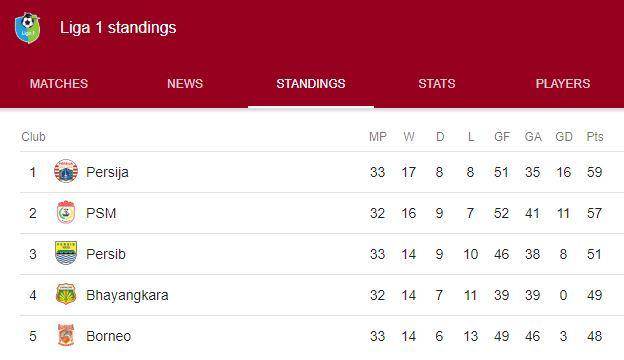The height and width of the screenshot is (360, 624).
Task: Open the Stats tab
Action: click(437, 84)
